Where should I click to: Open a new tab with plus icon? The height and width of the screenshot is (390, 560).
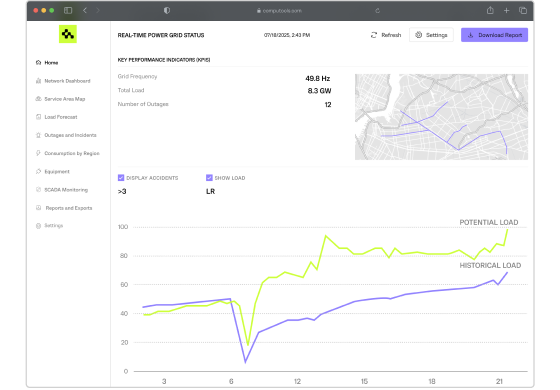pyautogui.click(x=506, y=11)
